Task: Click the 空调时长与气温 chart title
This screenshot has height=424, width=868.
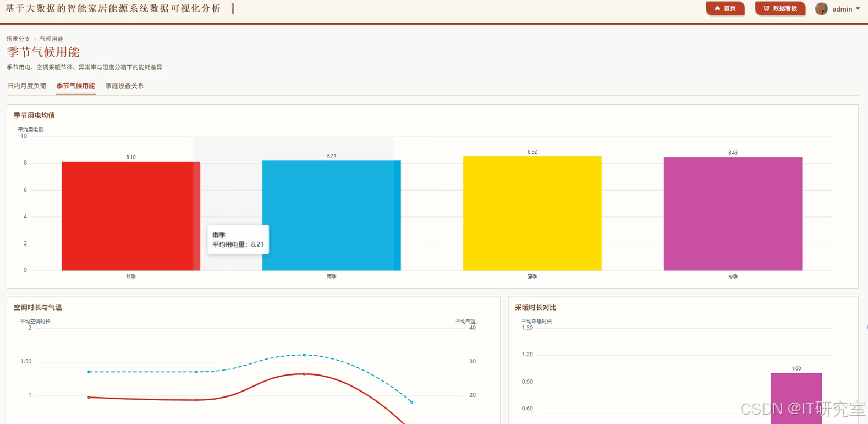Action: 37,307
